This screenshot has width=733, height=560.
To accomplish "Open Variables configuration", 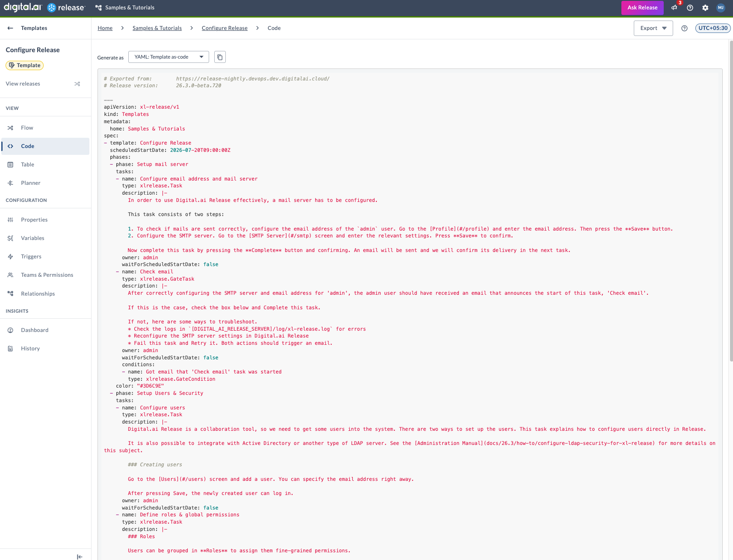I will click(x=45, y=238).
